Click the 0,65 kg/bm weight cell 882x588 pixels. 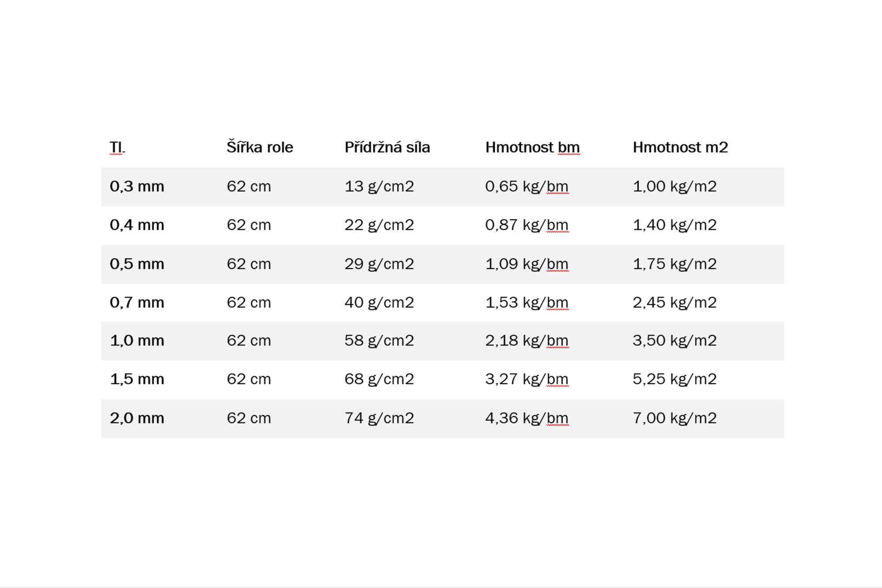pyautogui.click(x=527, y=187)
